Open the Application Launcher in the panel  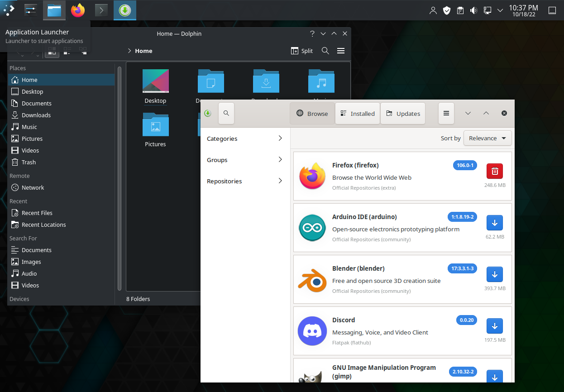click(9, 10)
